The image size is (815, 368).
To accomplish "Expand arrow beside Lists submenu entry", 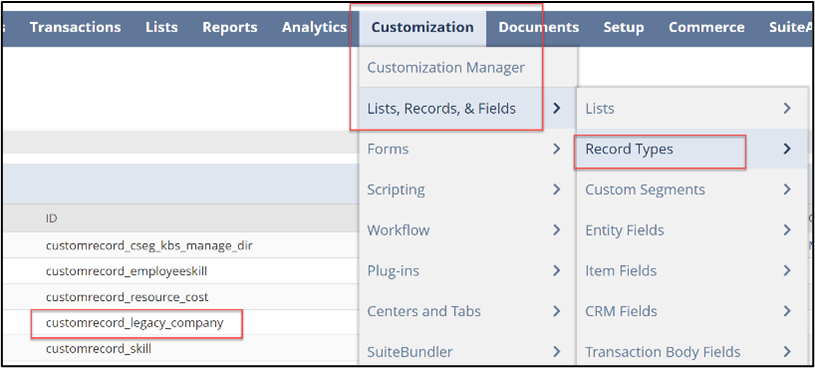I will 787,108.
